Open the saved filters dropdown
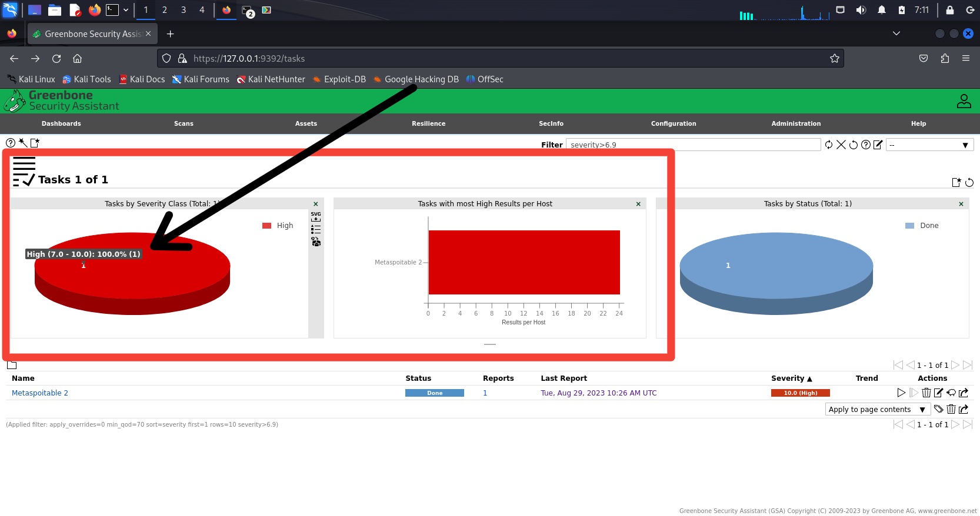Viewport: 980px width, 516px height. coord(930,145)
